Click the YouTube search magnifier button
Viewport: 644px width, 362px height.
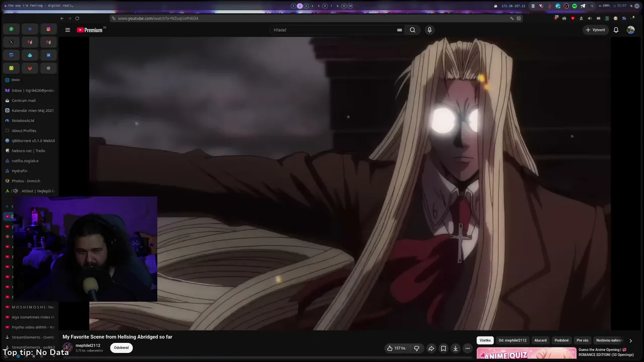tap(413, 30)
